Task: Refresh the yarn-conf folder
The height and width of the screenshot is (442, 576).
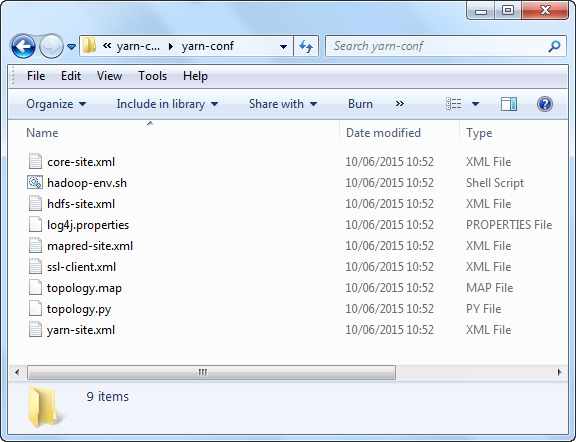Action: pyautogui.click(x=306, y=46)
